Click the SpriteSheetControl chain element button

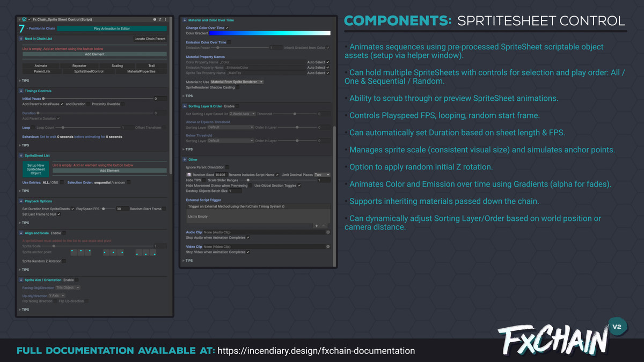[x=89, y=71]
